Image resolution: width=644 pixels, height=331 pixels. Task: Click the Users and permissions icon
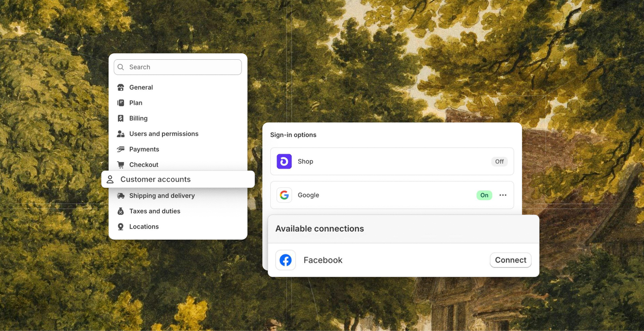click(x=121, y=134)
